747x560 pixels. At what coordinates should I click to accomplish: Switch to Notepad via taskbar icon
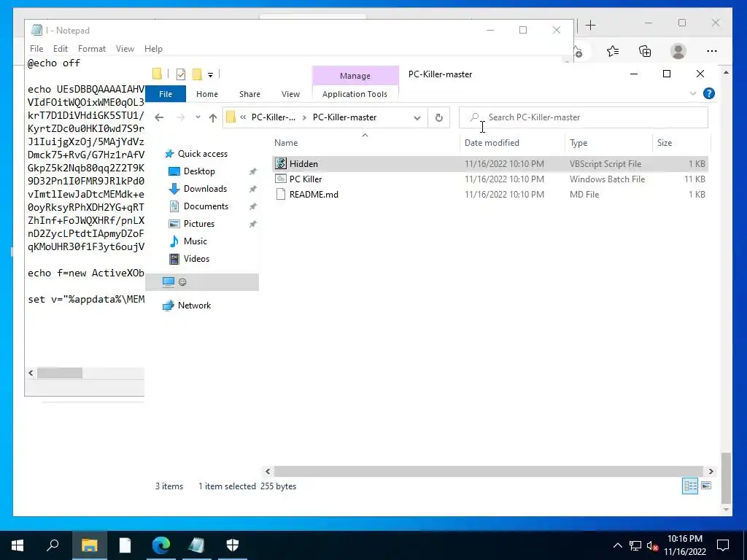197,545
